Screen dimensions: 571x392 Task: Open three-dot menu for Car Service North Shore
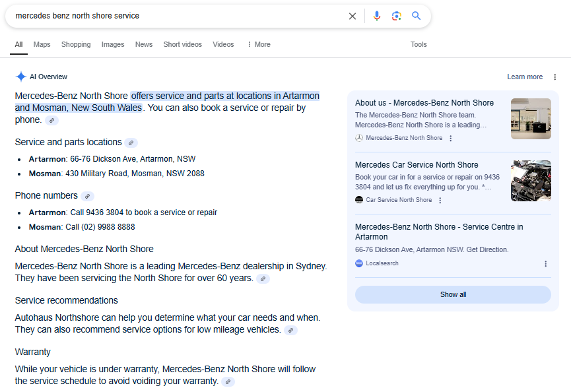click(440, 200)
